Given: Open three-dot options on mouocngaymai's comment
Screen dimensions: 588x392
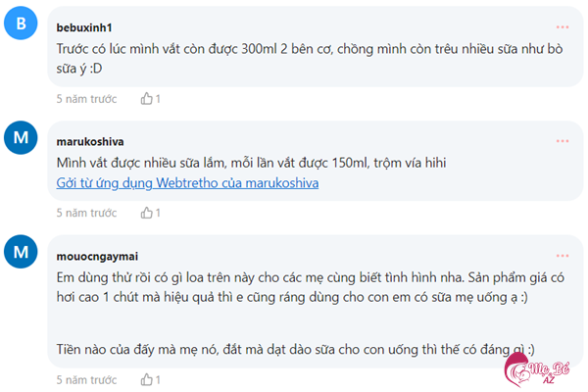Looking at the screenshot, I should (563, 254).
